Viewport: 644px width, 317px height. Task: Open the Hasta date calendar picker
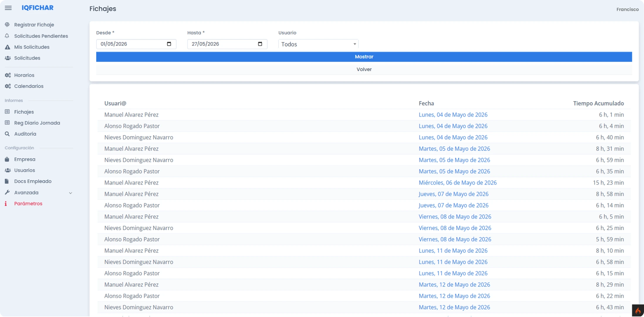click(x=260, y=44)
